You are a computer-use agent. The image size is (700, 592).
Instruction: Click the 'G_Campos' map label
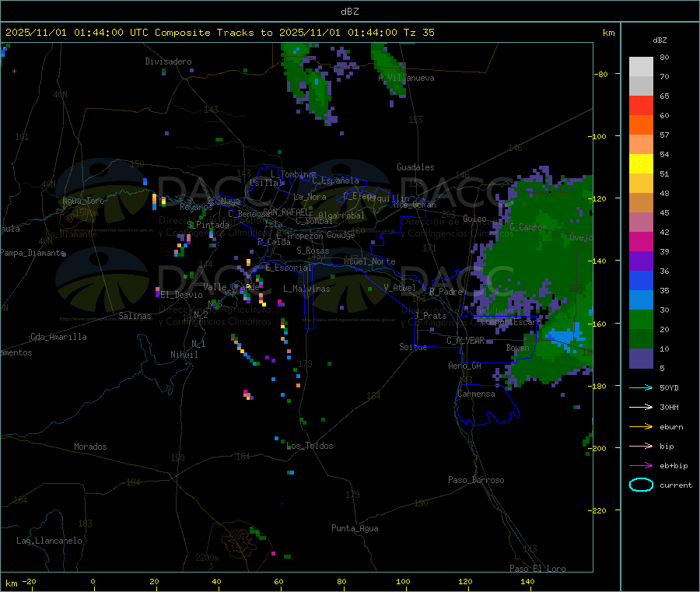click(x=528, y=227)
